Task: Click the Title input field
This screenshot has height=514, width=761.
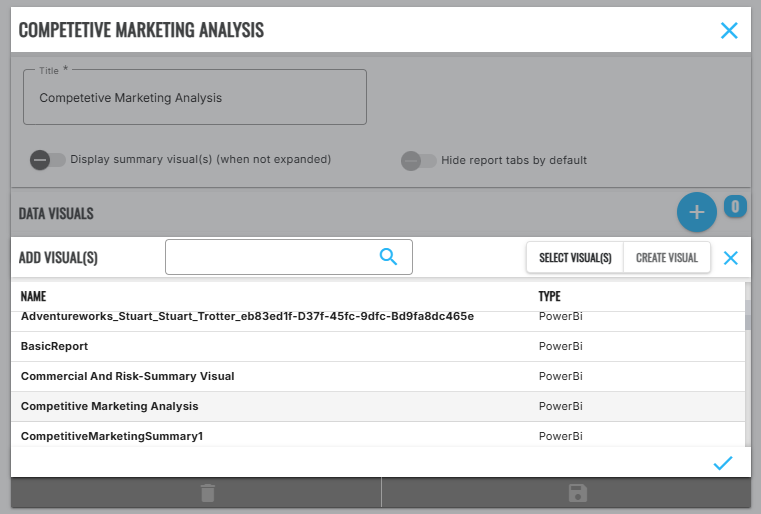Action: click(195, 98)
